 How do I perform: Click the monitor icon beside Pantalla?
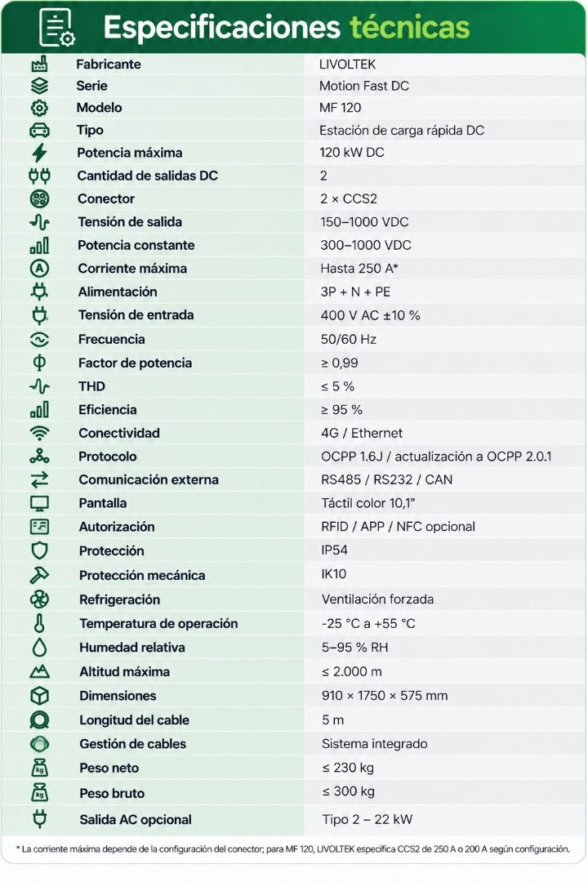click(x=39, y=503)
